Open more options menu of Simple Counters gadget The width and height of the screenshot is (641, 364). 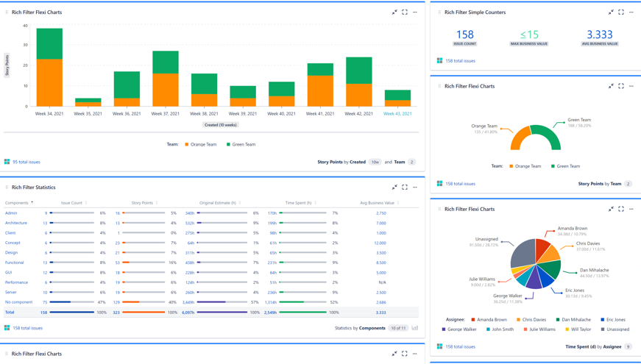(631, 13)
